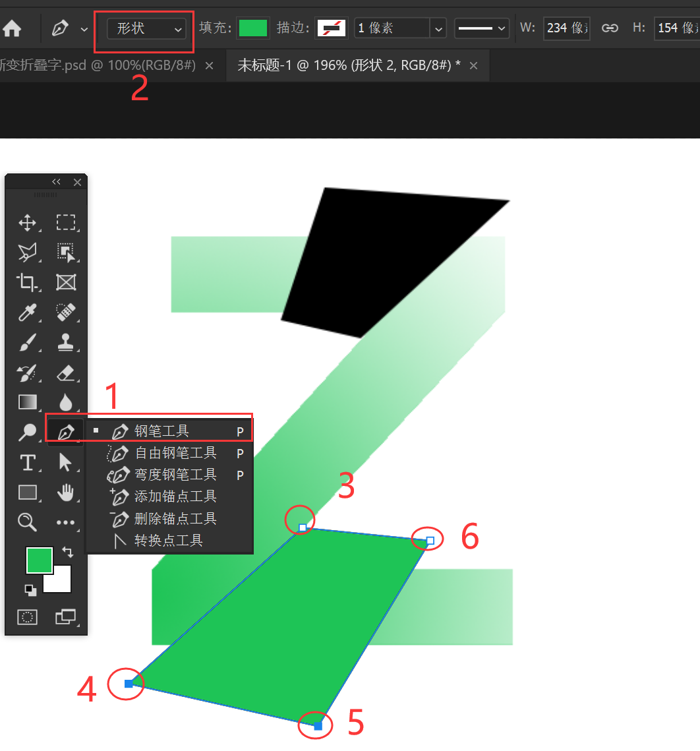Toggle Quick Mask mode

click(x=27, y=617)
